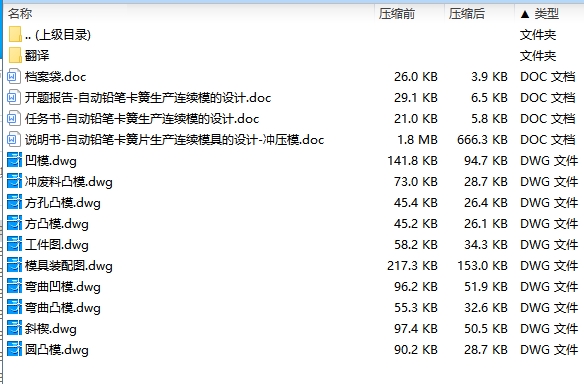Click the 217.3 KB size value
The height and width of the screenshot is (384, 584).
click(x=412, y=266)
